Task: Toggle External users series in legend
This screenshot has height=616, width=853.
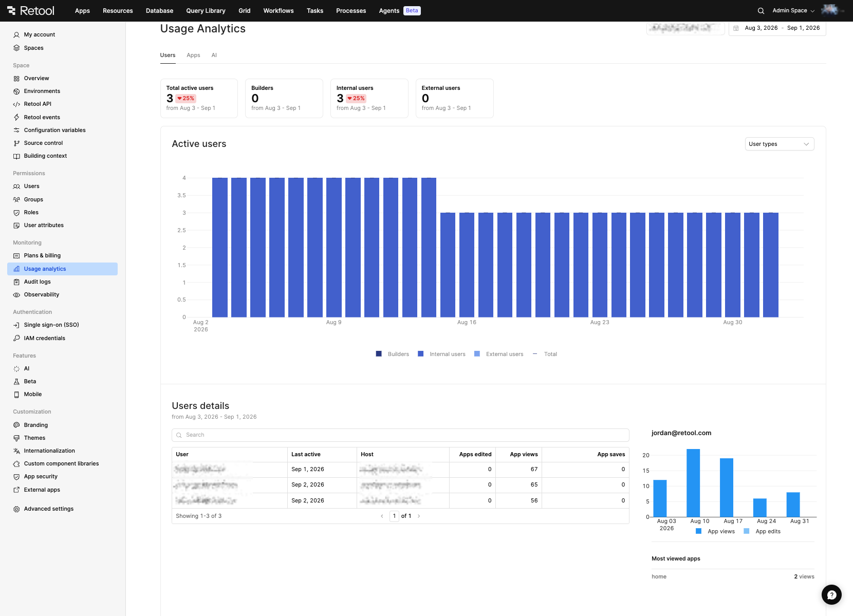Action: [498, 354]
